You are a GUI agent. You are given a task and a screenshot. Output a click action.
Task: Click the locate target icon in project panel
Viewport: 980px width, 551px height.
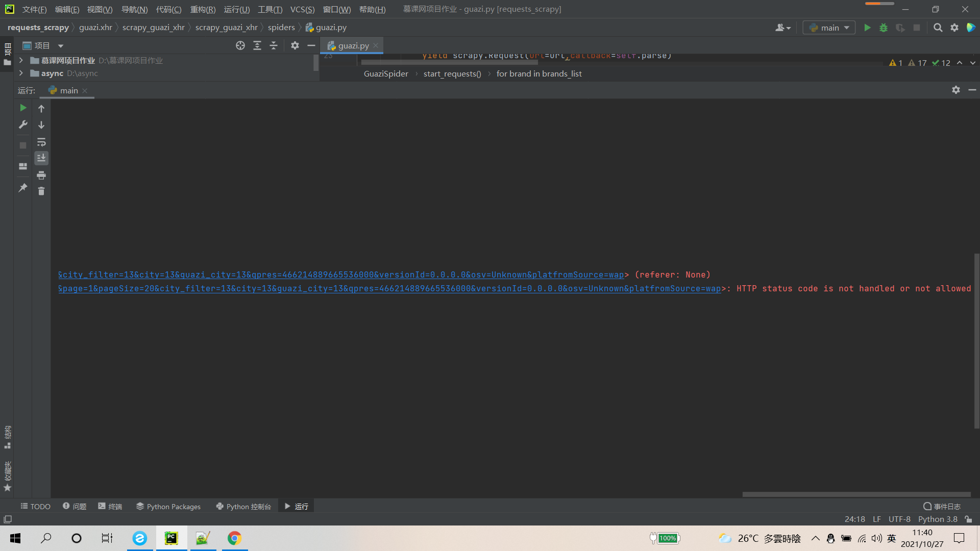click(240, 46)
